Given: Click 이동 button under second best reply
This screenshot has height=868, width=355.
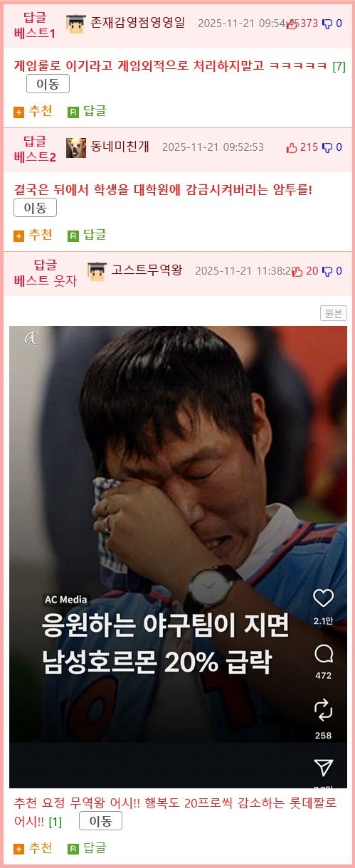Looking at the screenshot, I should pos(35,208).
